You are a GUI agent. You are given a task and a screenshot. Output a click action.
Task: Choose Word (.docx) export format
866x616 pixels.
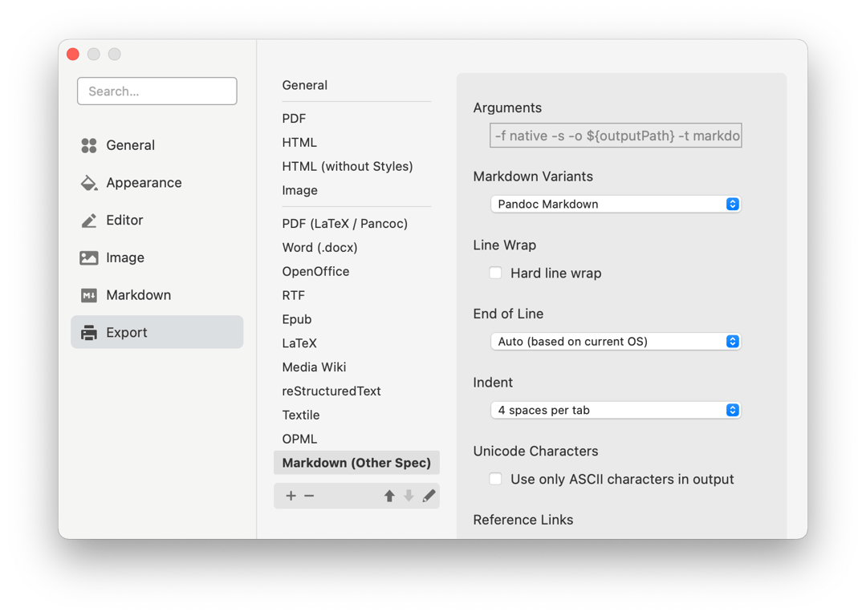click(x=319, y=248)
